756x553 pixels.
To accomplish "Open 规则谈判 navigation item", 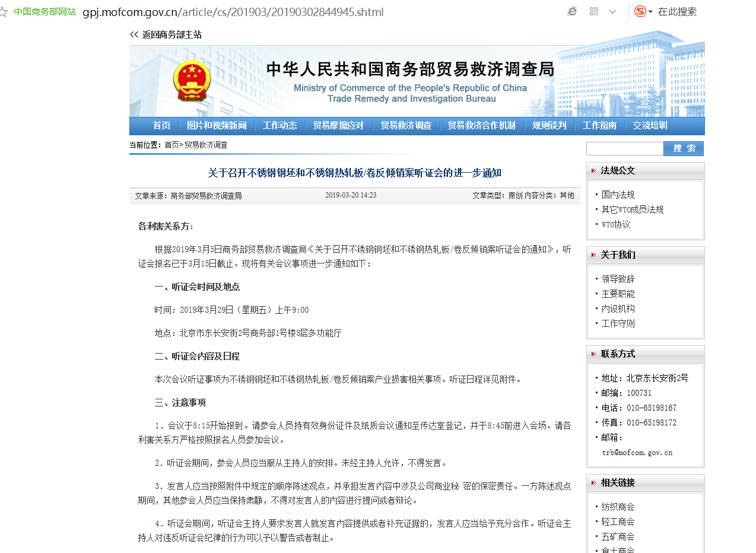I will pyautogui.click(x=549, y=125).
